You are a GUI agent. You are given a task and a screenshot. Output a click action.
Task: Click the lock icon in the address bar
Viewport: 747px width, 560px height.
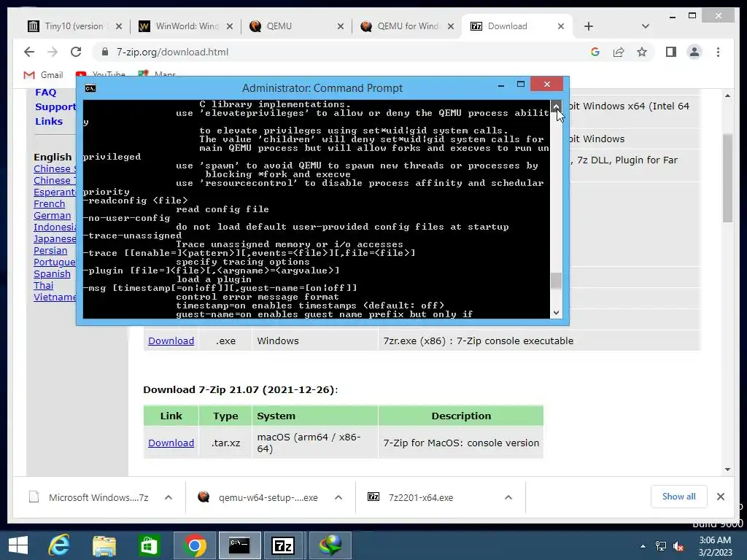coord(105,52)
